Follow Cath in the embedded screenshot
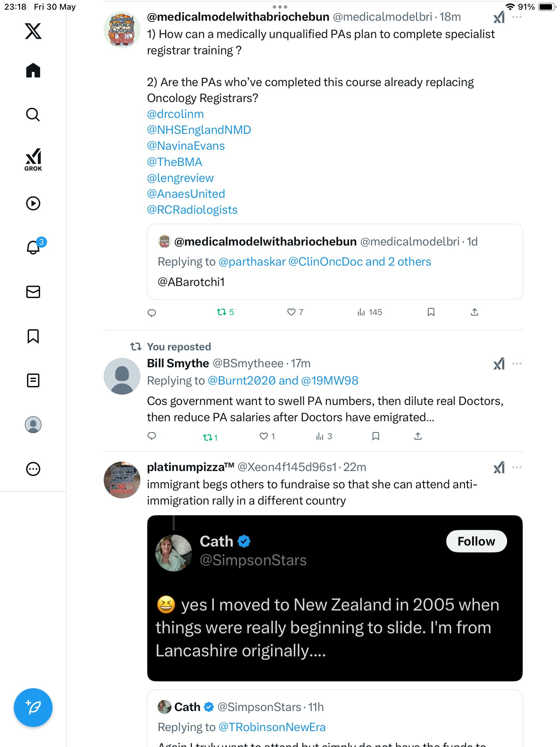 tap(476, 541)
